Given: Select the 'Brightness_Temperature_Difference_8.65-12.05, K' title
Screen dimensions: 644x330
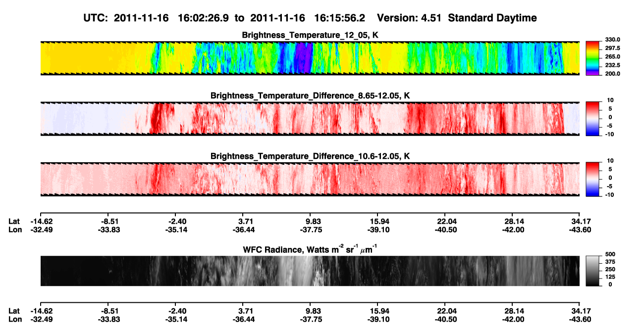Looking at the screenshot, I should tap(310, 95).
